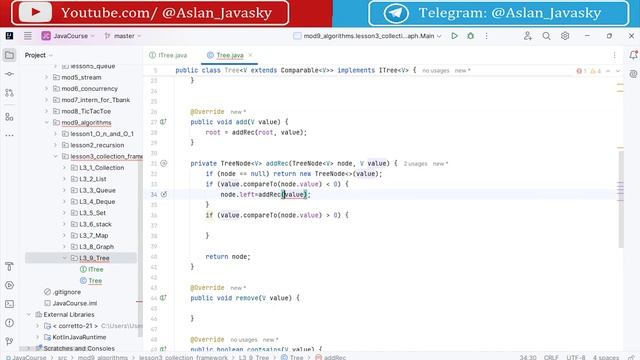The image size is (640, 360).
Task: Click the '2 usages' hint on addRec
Action: 415,164
